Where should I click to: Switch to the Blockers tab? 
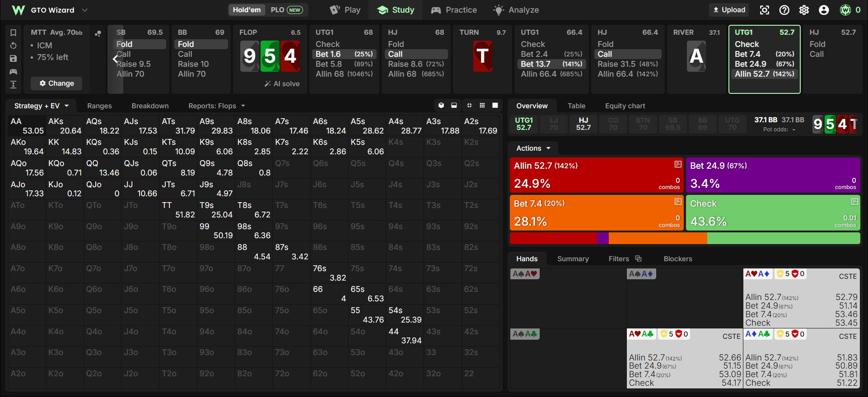click(x=677, y=259)
